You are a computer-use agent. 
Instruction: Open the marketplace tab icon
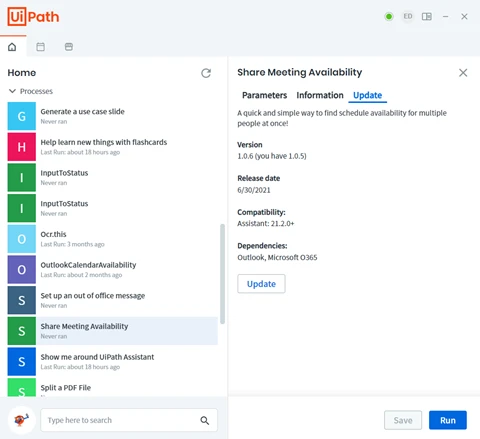click(x=69, y=47)
